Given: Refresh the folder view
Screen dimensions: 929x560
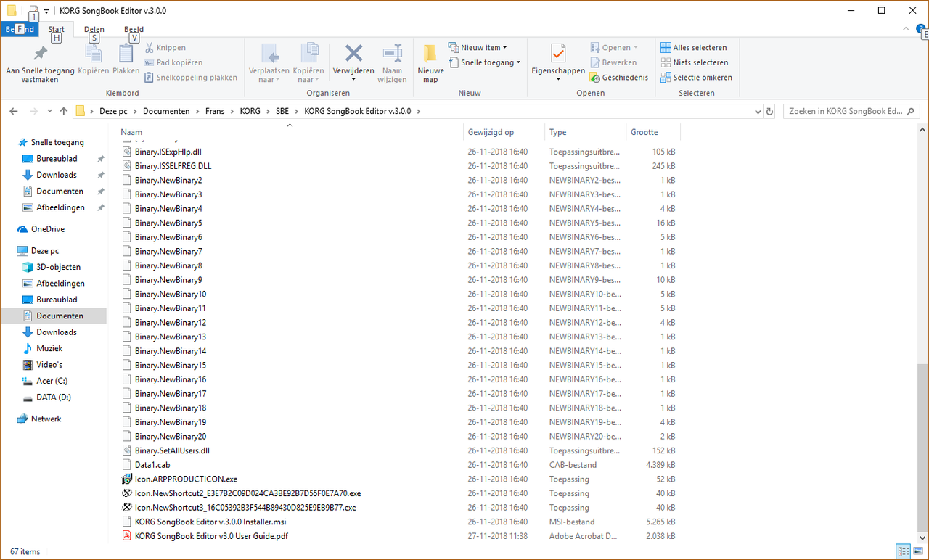Looking at the screenshot, I should click(769, 112).
